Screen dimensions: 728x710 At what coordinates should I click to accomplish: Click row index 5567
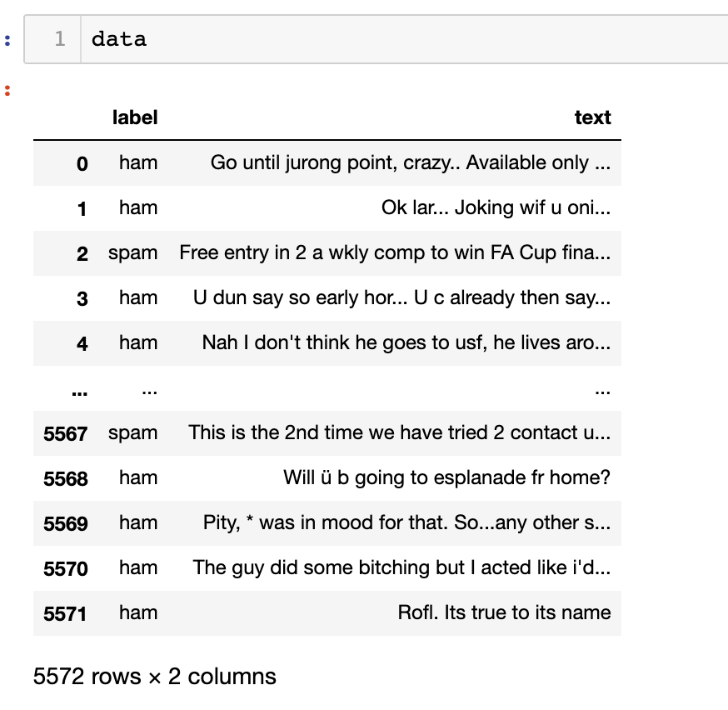pyautogui.click(x=66, y=433)
